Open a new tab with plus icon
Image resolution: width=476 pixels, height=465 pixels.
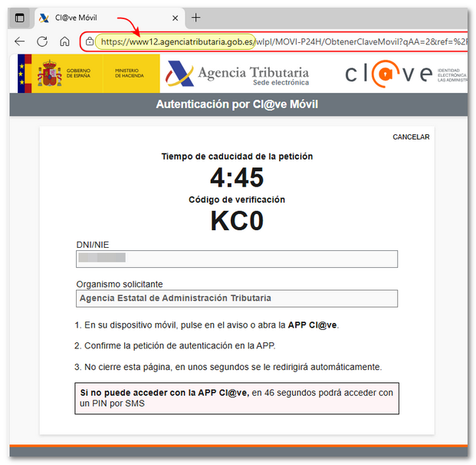195,18
